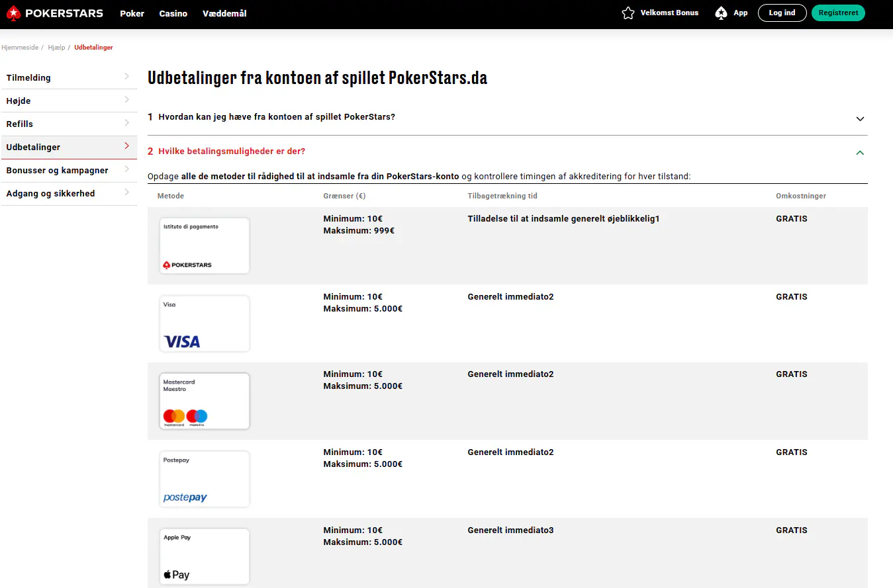
Task: Click chevron next to Adgang og sikkerhed
Action: click(126, 192)
